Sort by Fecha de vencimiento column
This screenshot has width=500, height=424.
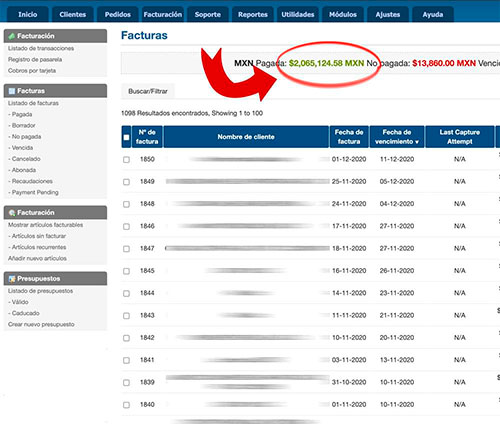(x=397, y=137)
